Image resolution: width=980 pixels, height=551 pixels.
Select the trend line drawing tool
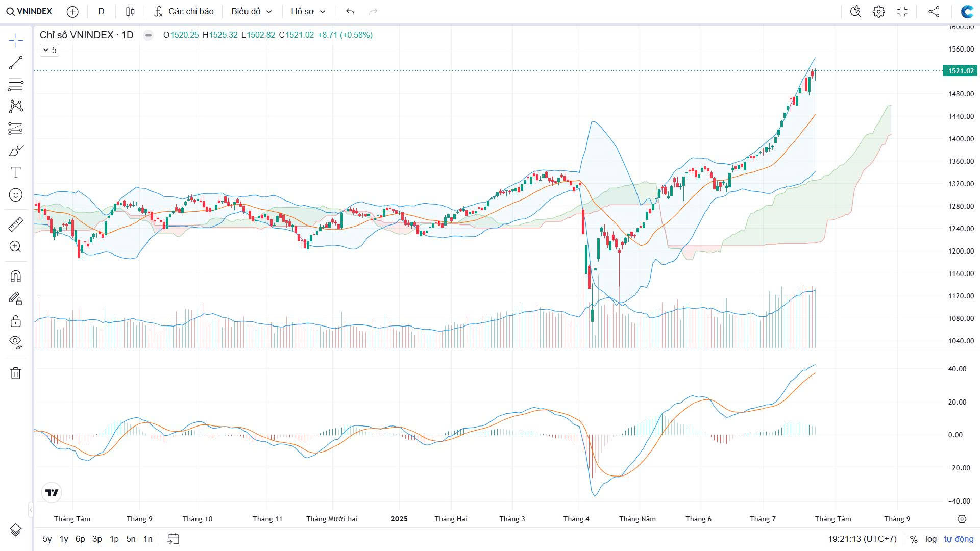tap(16, 63)
